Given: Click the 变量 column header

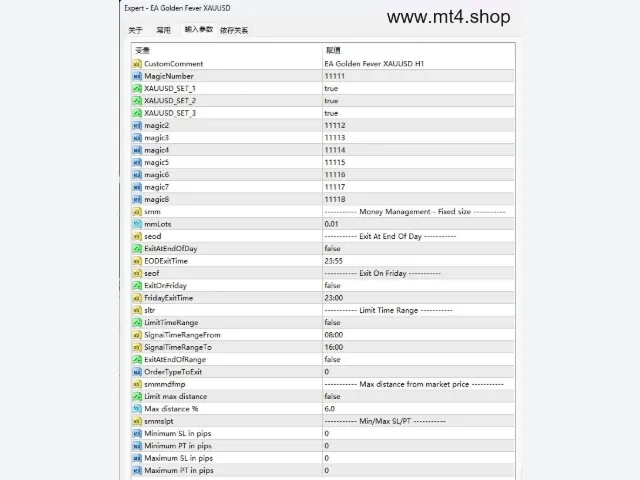Looking at the screenshot, I should pyautogui.click(x=142, y=50).
